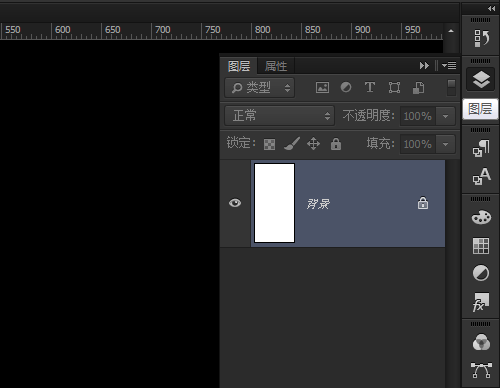The height and width of the screenshot is (388, 500).
Task: Hide the 背景 layer with eye icon
Action: click(x=235, y=203)
